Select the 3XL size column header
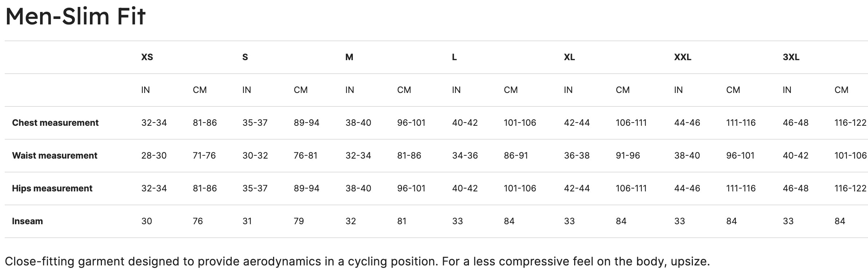The width and height of the screenshot is (868, 280). point(791,57)
